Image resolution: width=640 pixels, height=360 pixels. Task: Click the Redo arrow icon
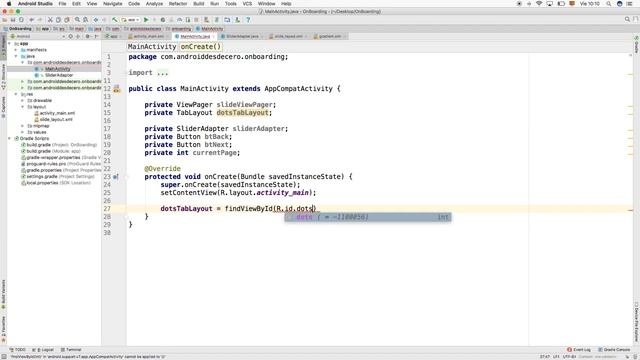click(39, 20)
